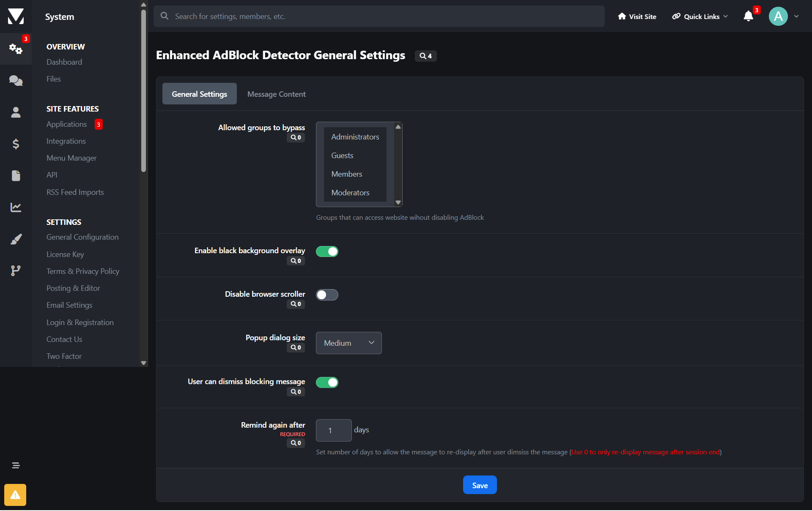Image resolution: width=812 pixels, height=511 pixels.
Task: Open RSS Feed Imports in the sidebar
Action: click(x=75, y=192)
